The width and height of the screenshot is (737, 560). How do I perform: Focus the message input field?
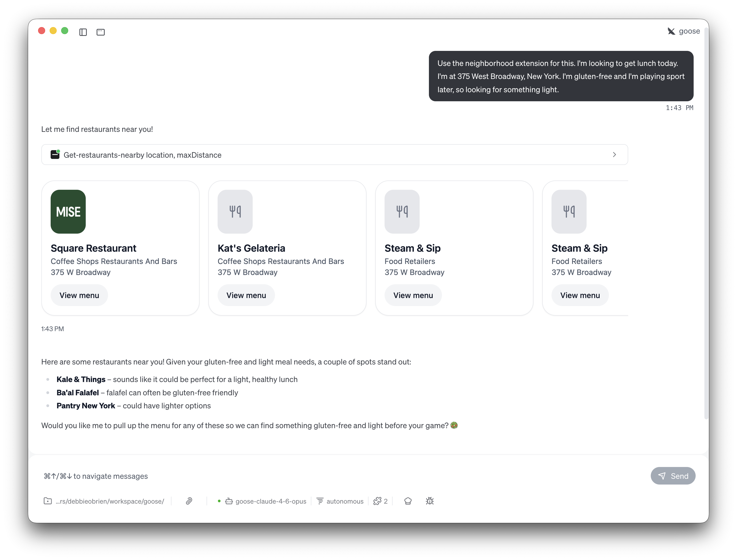333,476
